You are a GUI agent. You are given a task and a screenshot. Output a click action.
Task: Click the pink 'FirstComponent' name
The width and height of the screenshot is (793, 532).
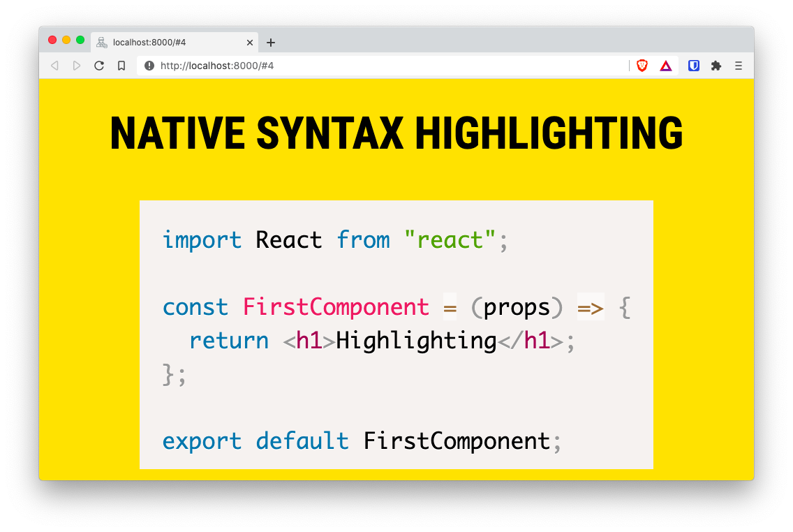coord(336,307)
